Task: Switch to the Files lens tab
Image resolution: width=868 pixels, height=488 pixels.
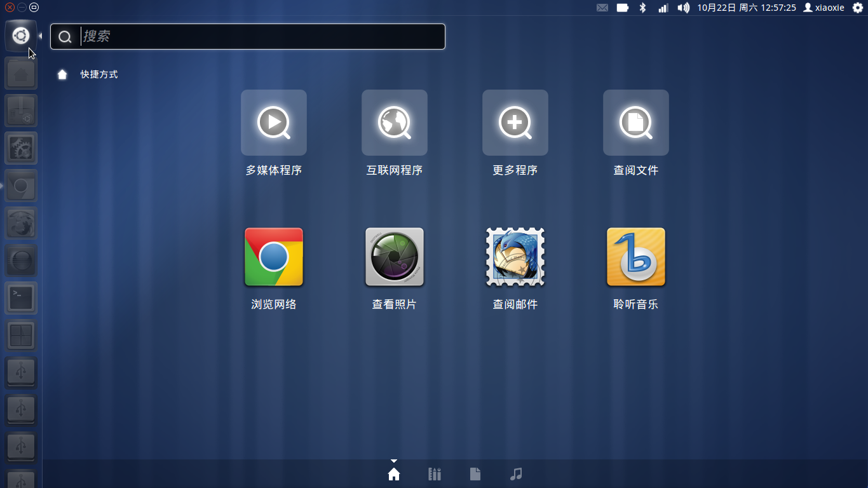Action: coord(475,474)
